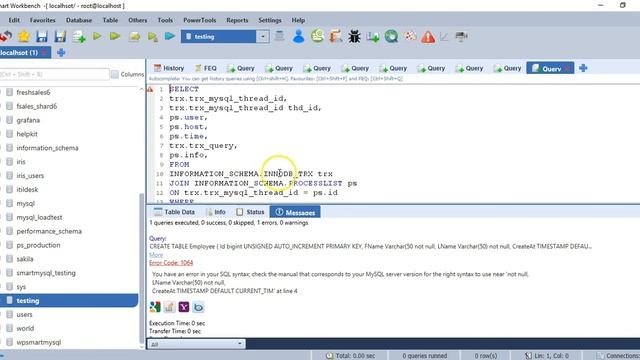Click the database server icon beside the testing dropdown
The image size is (640, 360).
click(280, 36)
